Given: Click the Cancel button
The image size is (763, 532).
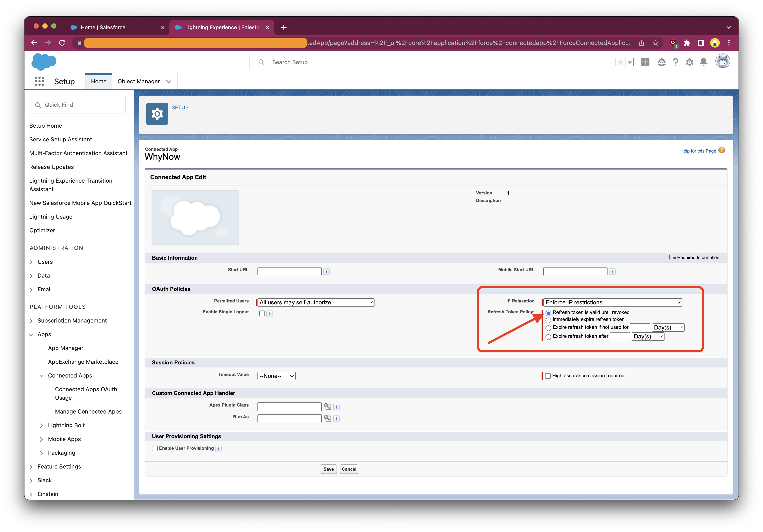Looking at the screenshot, I should click(349, 470).
